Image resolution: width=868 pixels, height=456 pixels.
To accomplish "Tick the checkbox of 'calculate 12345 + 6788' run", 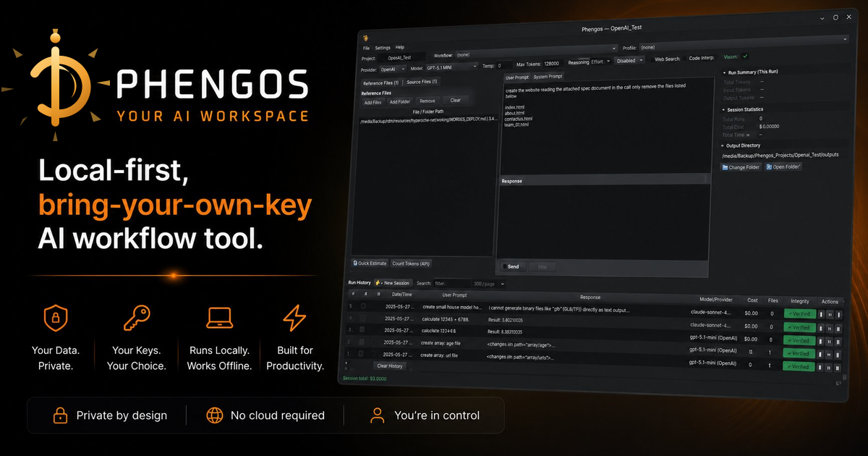I will (x=363, y=318).
